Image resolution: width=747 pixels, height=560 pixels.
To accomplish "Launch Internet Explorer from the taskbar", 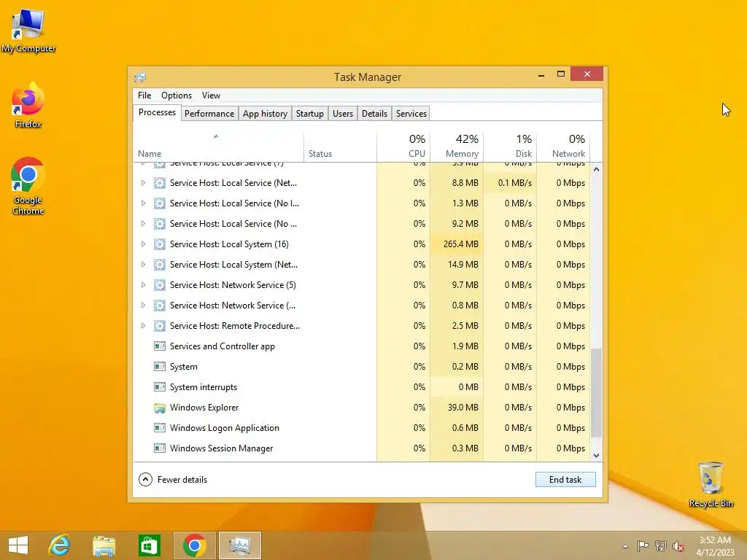I will click(60, 545).
